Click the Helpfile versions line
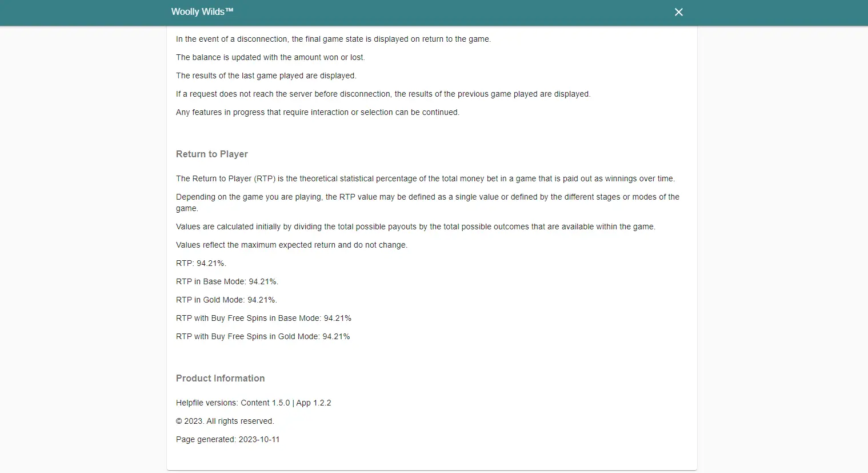This screenshot has height=473, width=868. tap(254, 403)
